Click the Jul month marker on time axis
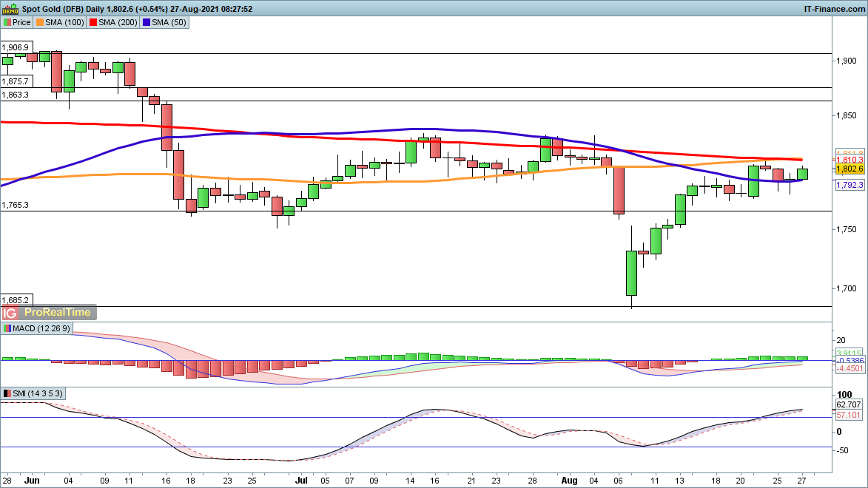The width and height of the screenshot is (868, 488). [x=300, y=479]
